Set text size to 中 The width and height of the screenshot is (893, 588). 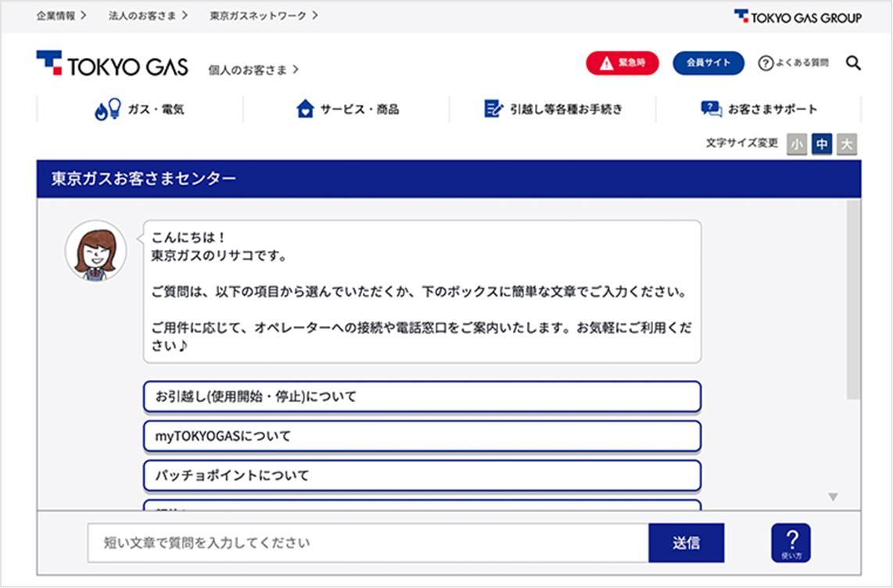coord(822,145)
